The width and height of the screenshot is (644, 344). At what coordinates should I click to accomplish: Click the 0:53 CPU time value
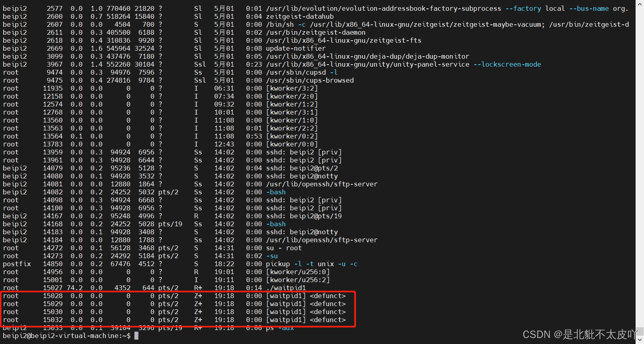(x=254, y=136)
